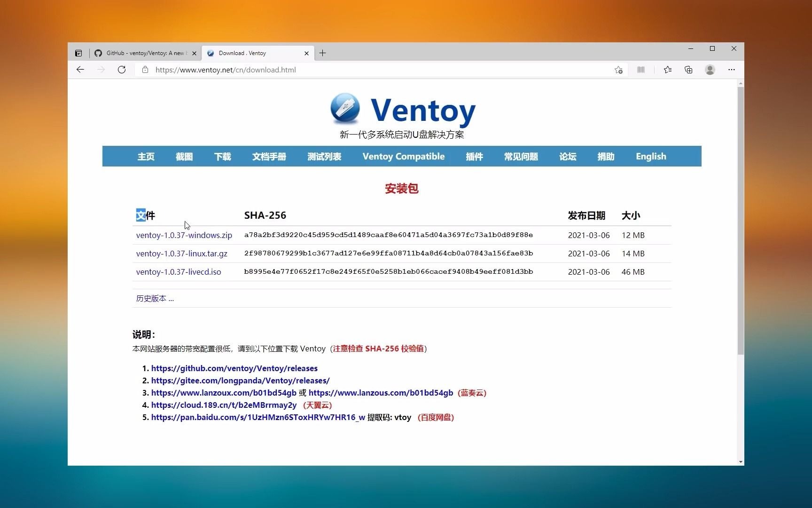Open the lanzous.com/b01bd54gb link

(381, 393)
